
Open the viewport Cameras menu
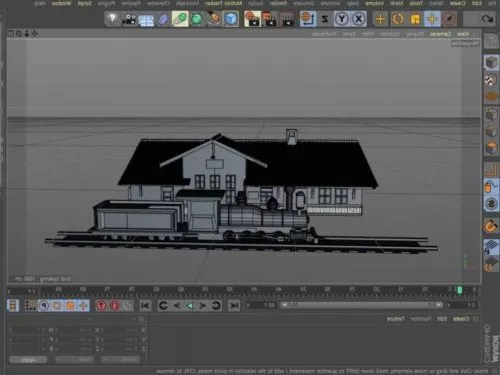click(x=441, y=34)
